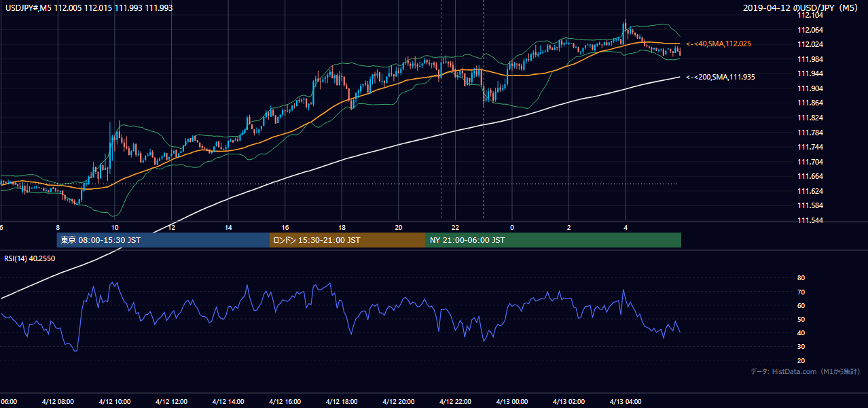Click hour 20 label under the price chart
Viewport: 868px width, 408px height.
(x=399, y=227)
